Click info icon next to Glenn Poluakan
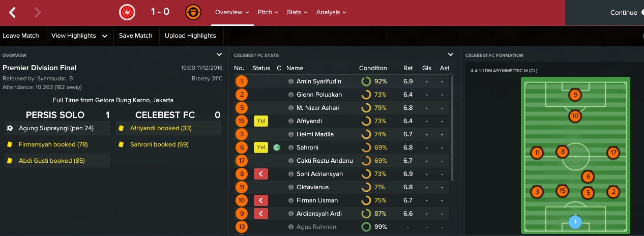 [x=291, y=95]
